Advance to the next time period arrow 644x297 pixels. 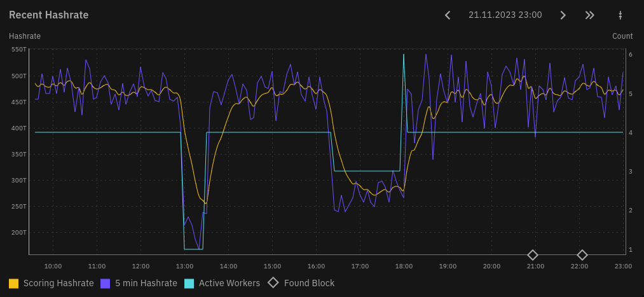[x=563, y=15]
